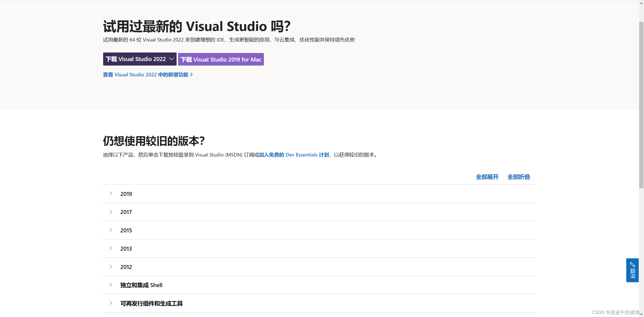Click Download Visual Studio 2019 for Mac button
The height and width of the screenshot is (317, 644).
coord(221,59)
